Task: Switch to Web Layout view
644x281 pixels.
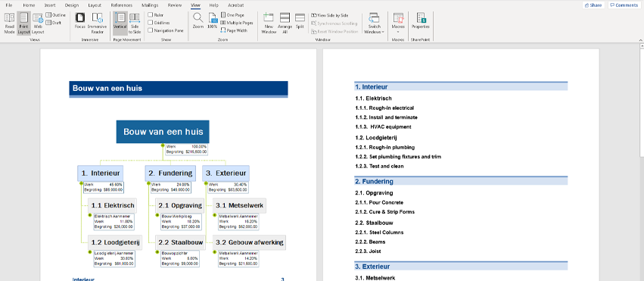Action: coord(38,23)
